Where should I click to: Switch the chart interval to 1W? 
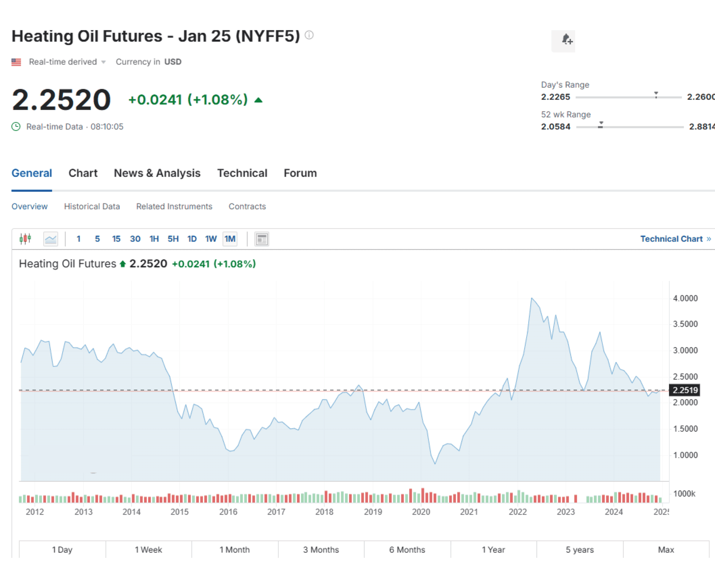(x=210, y=239)
